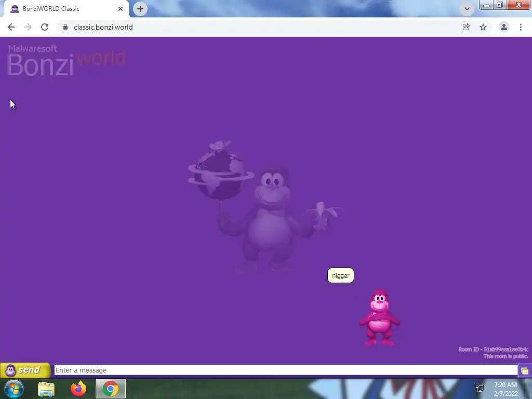This screenshot has width=532, height=399.
Task: Click the Bonzi world logo
Action: click(66, 60)
